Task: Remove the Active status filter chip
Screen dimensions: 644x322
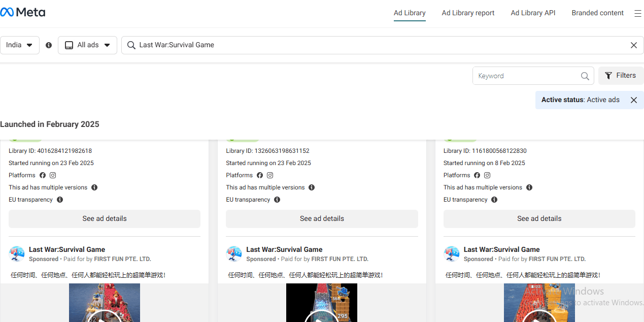Action: click(x=633, y=100)
